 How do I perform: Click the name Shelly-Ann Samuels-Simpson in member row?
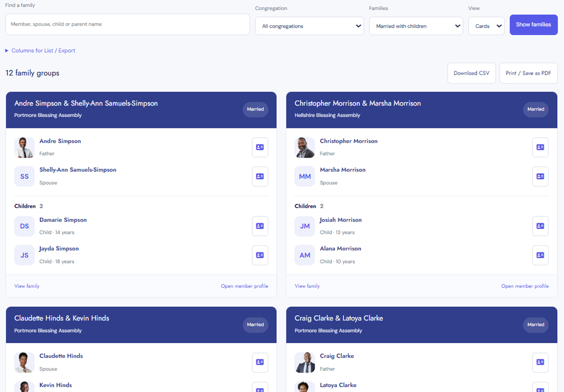click(78, 170)
